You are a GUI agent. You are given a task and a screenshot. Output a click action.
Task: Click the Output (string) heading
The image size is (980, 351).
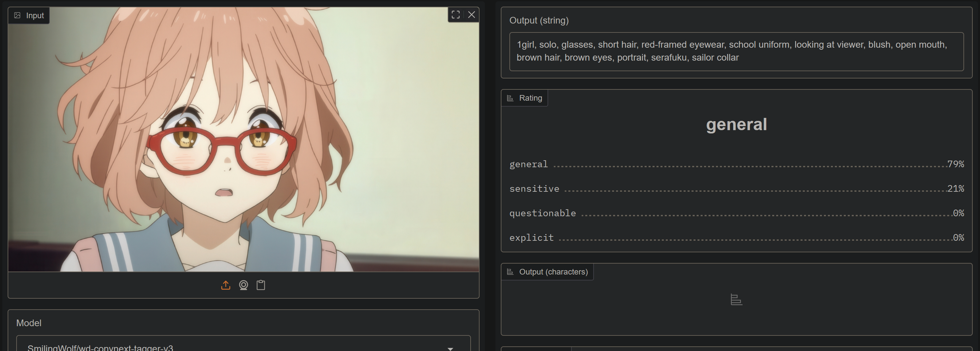[539, 21]
